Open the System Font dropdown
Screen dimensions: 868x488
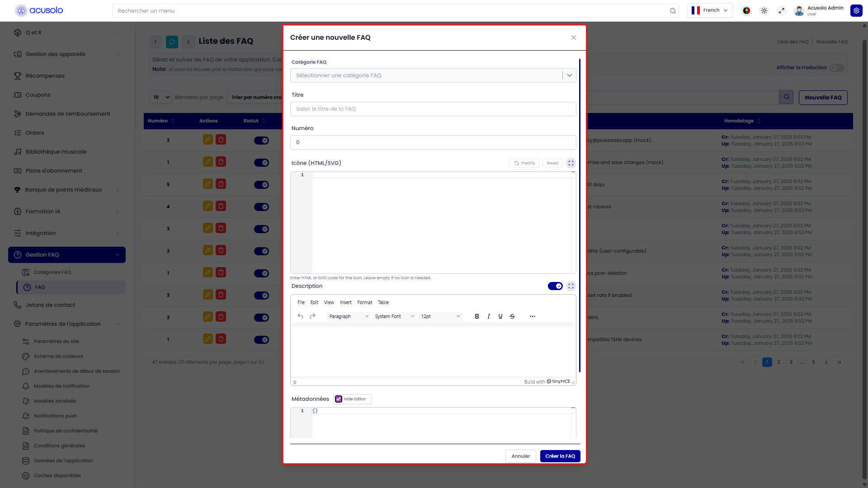tap(394, 316)
